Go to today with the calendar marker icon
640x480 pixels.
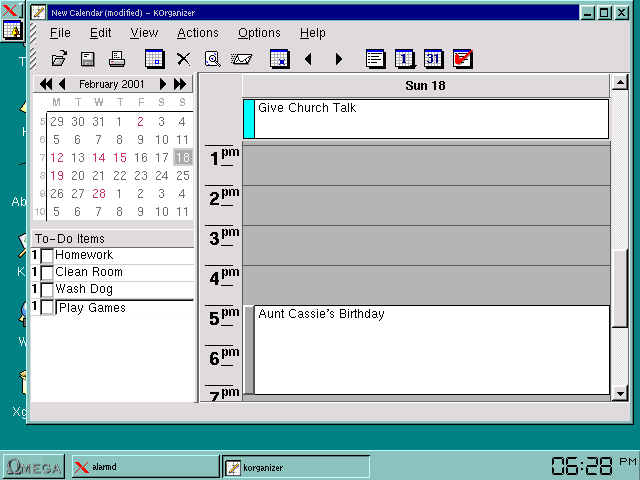pyautogui.click(x=280, y=59)
